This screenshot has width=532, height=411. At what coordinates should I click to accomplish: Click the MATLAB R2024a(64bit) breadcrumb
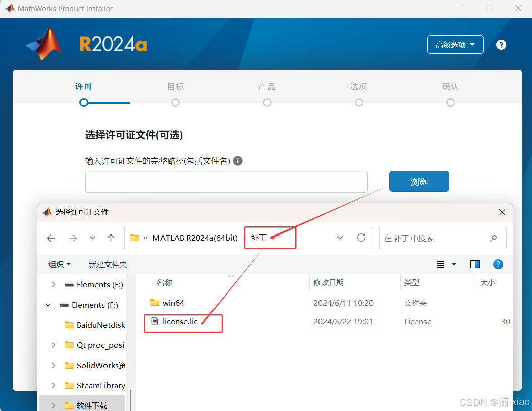coord(195,238)
